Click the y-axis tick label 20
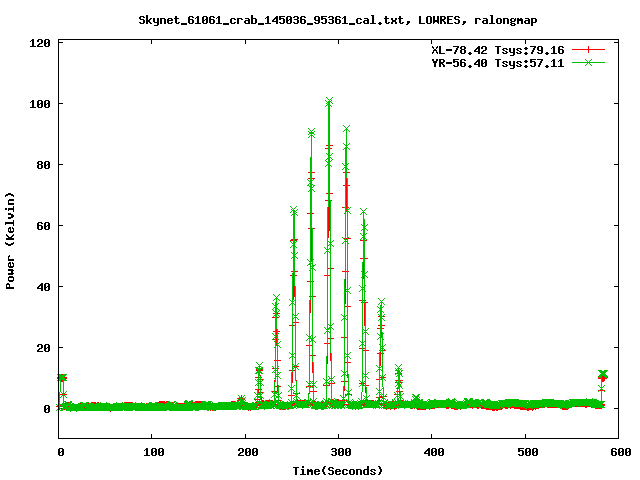This screenshot has width=640, height=480. [x=45, y=348]
